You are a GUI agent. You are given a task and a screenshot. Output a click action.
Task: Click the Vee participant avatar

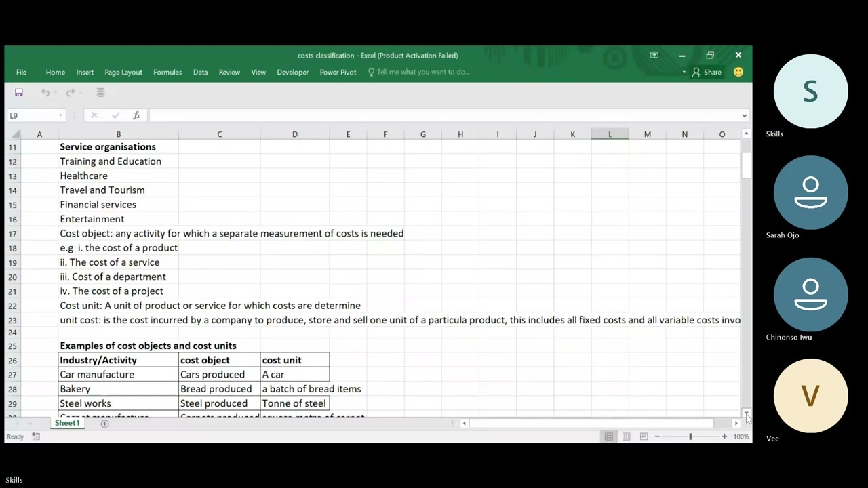pos(811,396)
